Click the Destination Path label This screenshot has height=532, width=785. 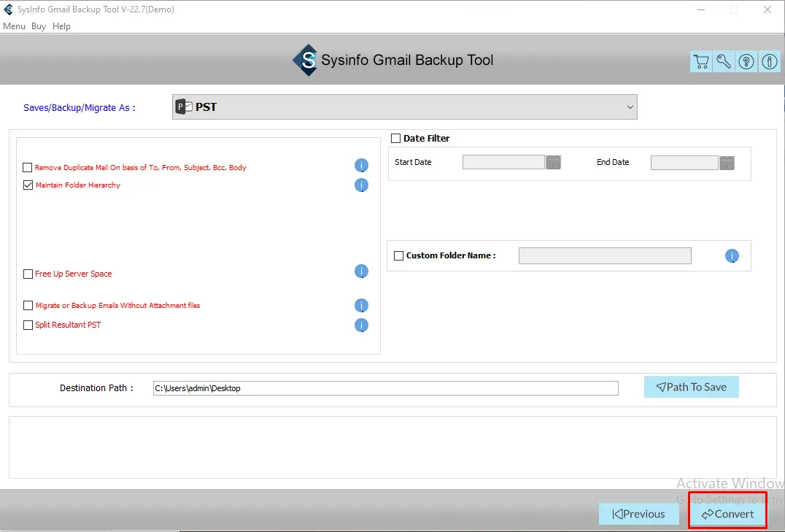coord(96,388)
